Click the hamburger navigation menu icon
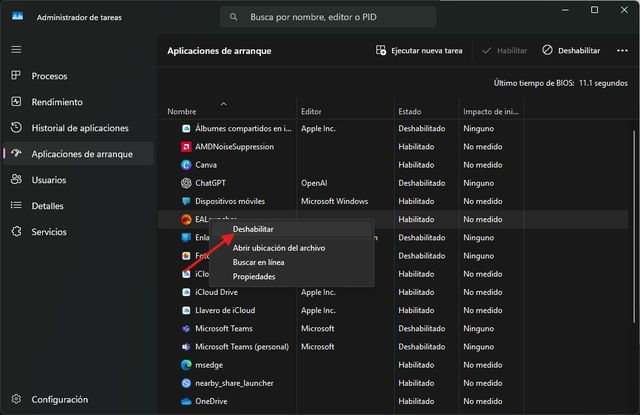The height and width of the screenshot is (415, 640). point(16,49)
